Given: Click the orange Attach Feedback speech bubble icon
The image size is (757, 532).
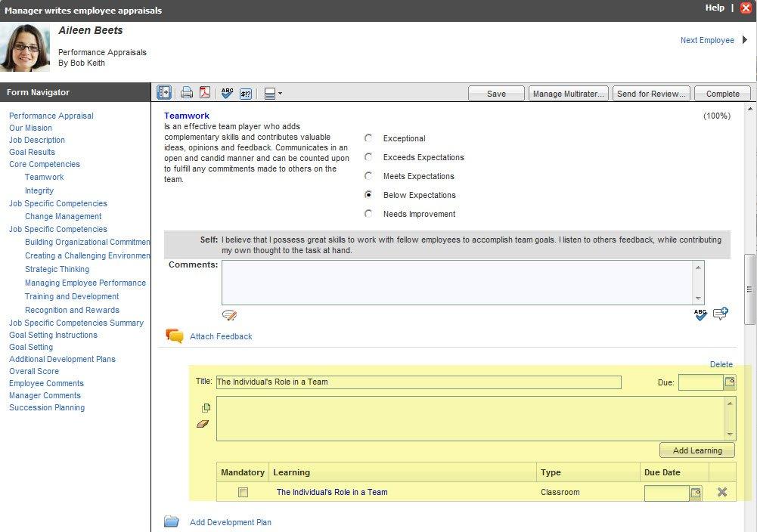Looking at the screenshot, I should (174, 336).
